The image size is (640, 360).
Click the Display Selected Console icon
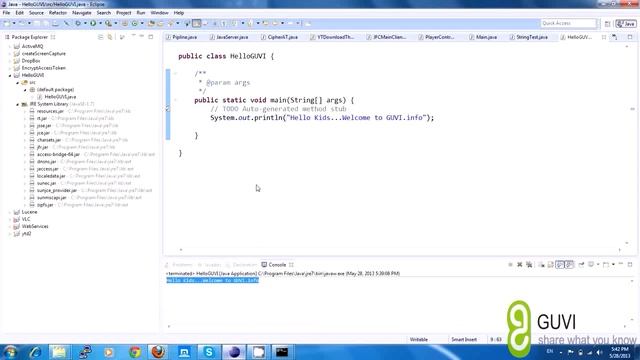(591, 264)
